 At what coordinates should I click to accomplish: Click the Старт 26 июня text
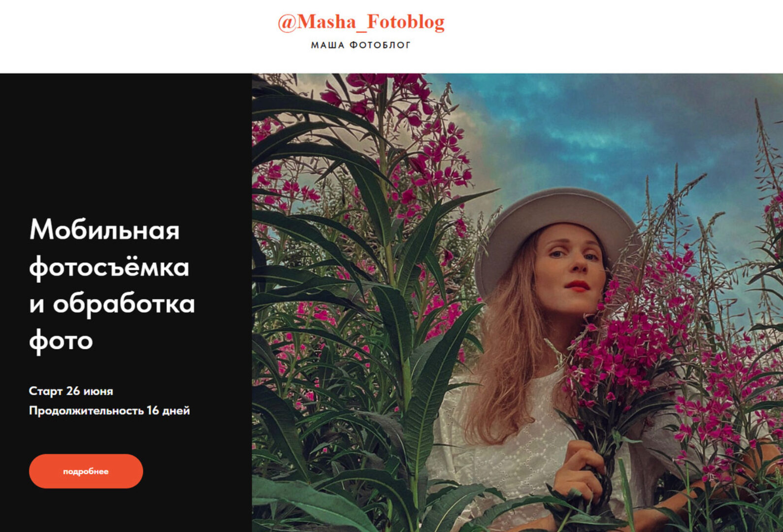(71, 391)
